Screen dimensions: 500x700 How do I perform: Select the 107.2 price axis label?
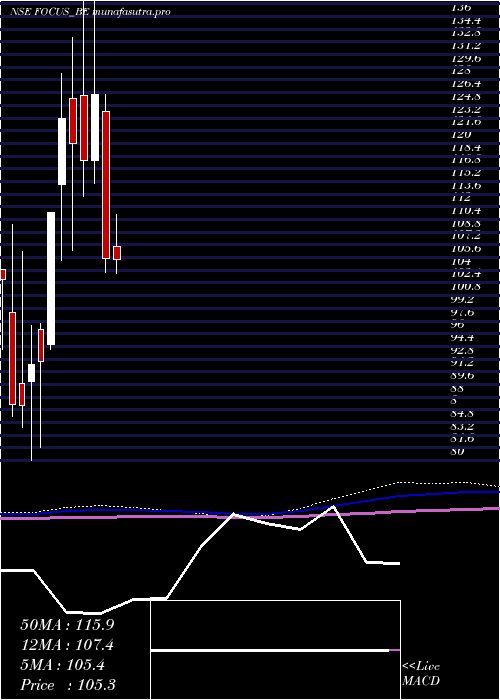[467, 235]
